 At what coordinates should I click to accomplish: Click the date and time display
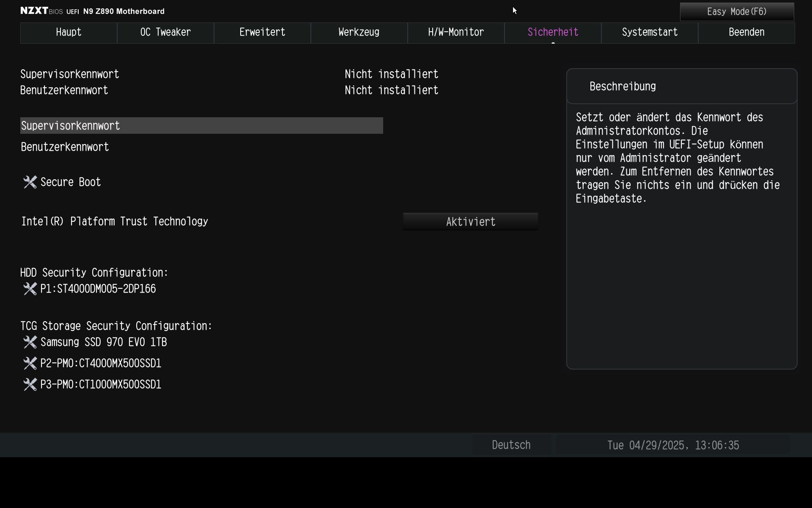[x=673, y=445]
